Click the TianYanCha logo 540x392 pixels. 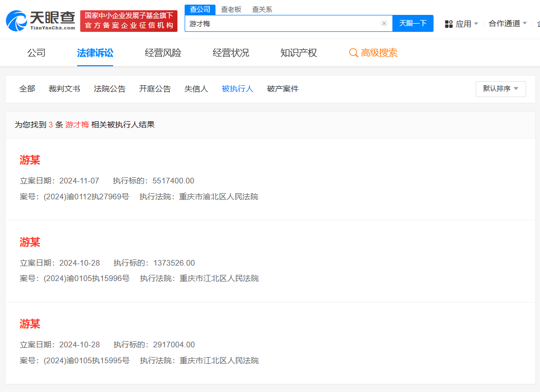[x=40, y=20]
